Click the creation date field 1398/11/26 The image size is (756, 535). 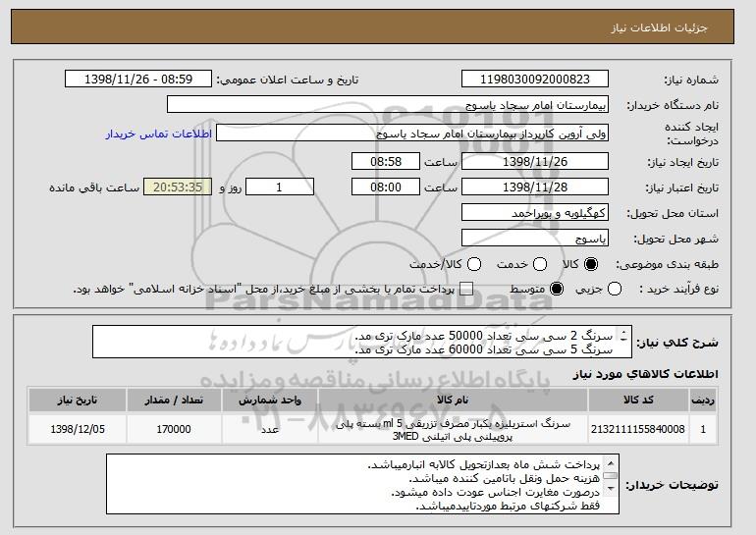[x=535, y=161]
